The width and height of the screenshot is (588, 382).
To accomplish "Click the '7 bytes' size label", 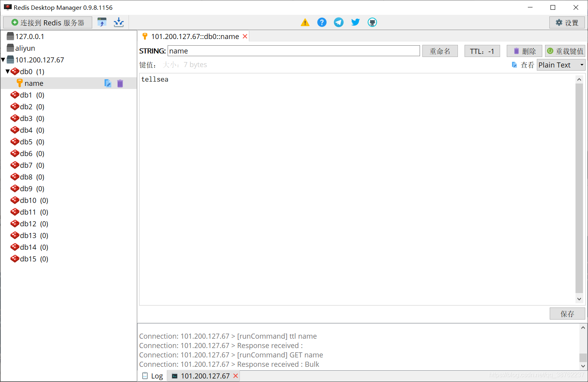I will point(195,65).
